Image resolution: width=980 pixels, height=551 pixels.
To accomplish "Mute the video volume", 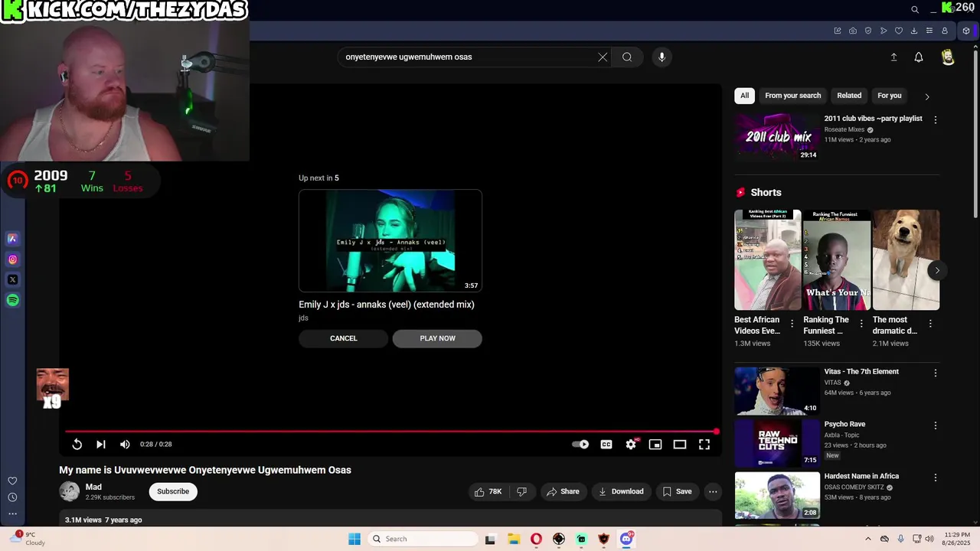I will [x=125, y=445].
